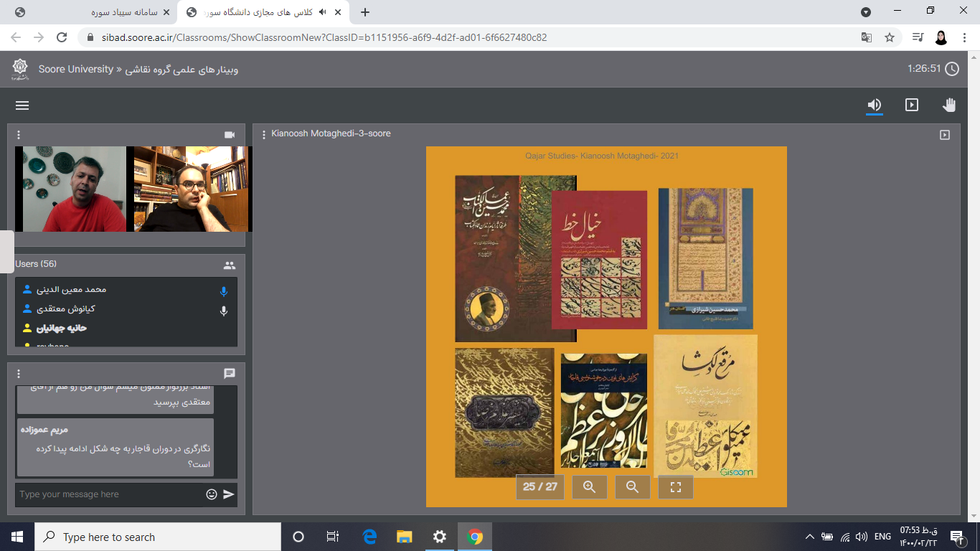Open the video panel three-dot options
980x551 pixels.
coord(19,135)
